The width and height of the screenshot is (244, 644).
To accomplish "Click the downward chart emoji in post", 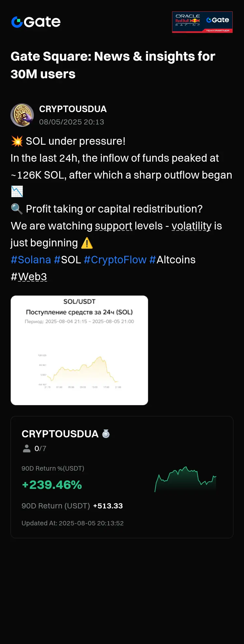I will (17, 192).
